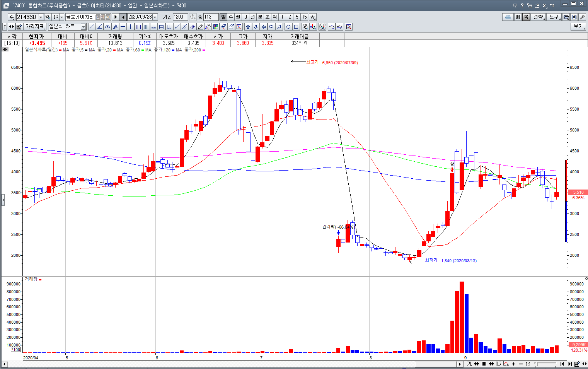
Task: Select the horizontal line tool
Action: (123, 27)
